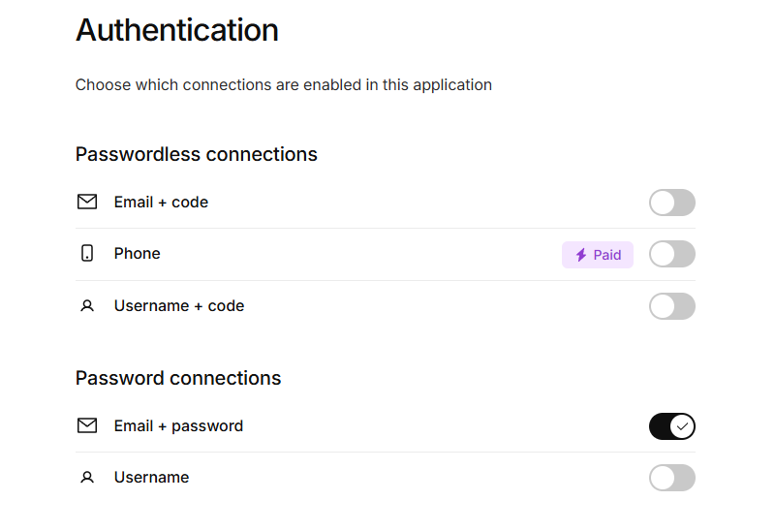Click the phone device icon

point(87,254)
